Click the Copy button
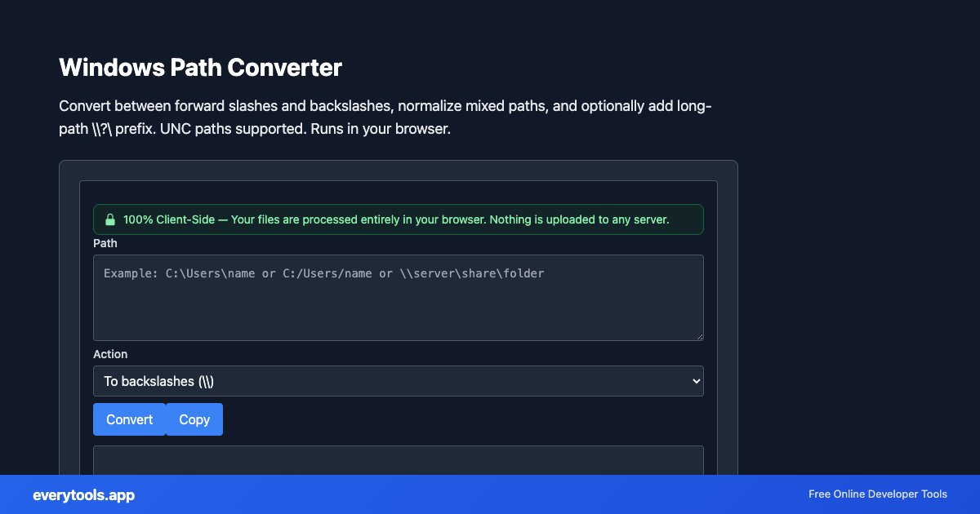 tap(194, 419)
